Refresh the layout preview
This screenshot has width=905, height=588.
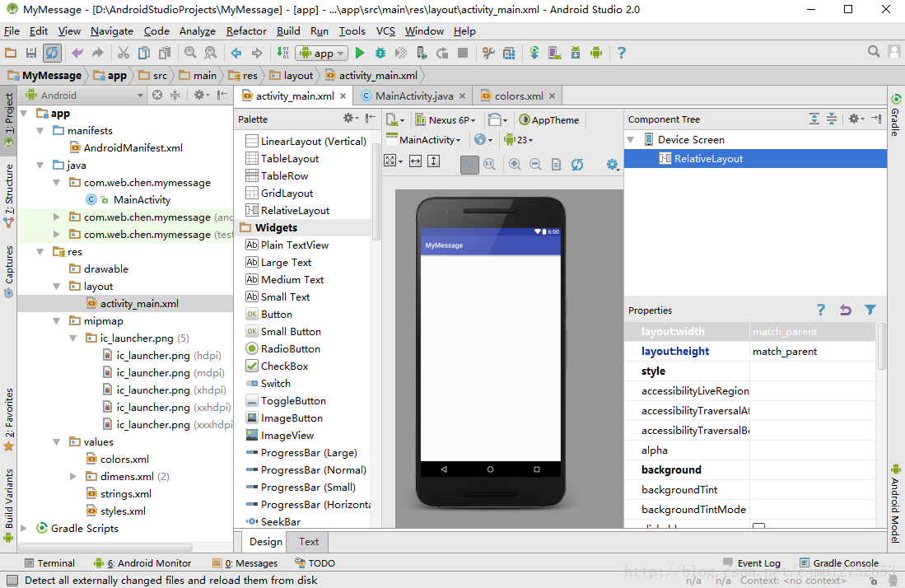pos(577,165)
